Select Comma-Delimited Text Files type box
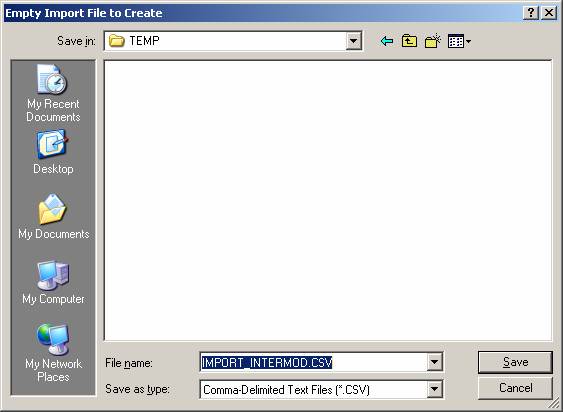This screenshot has width=563, height=412. (x=313, y=389)
